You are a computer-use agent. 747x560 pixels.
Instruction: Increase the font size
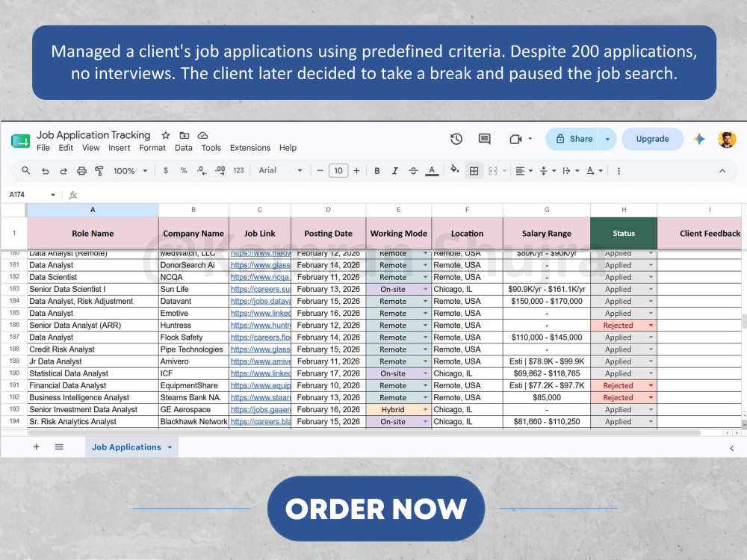356,170
